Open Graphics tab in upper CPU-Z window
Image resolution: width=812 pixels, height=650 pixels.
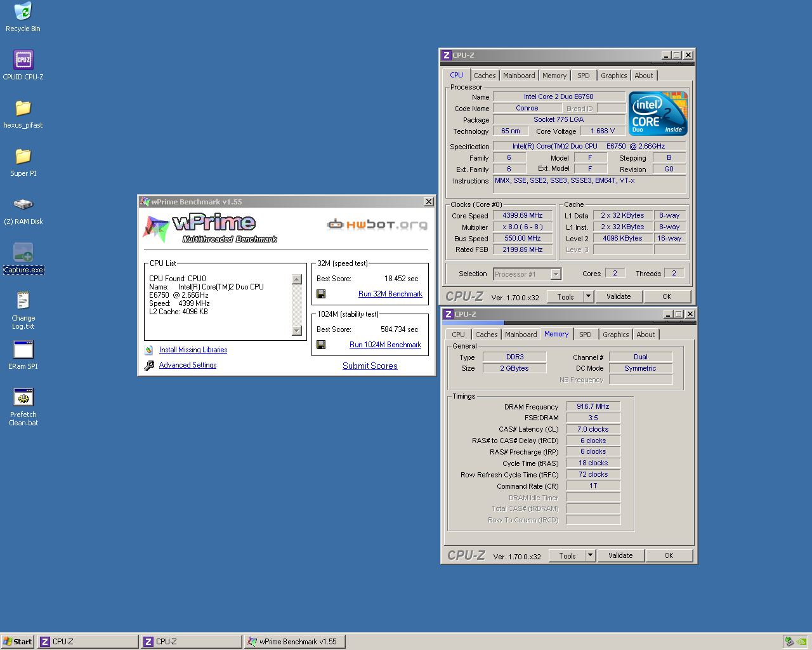click(x=614, y=76)
